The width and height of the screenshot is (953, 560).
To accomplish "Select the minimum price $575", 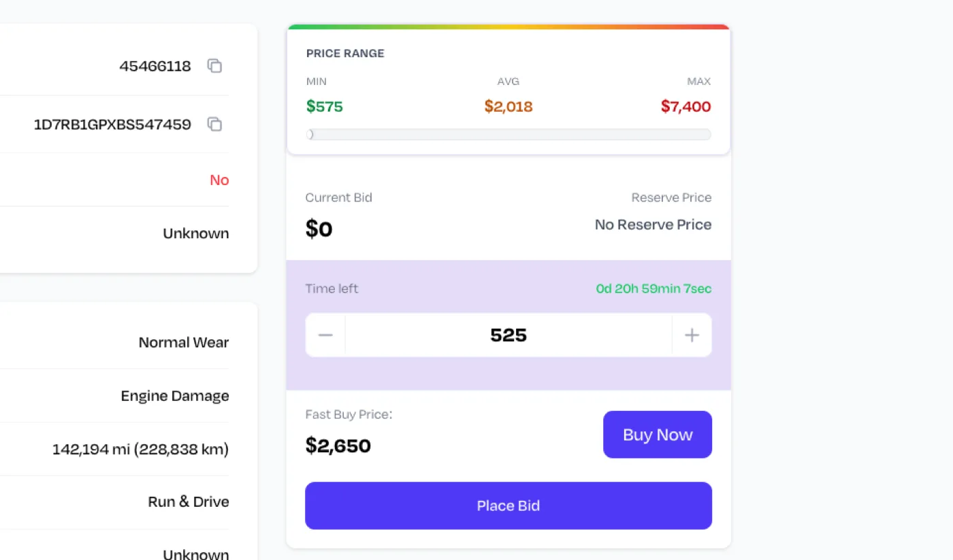I will (325, 106).
